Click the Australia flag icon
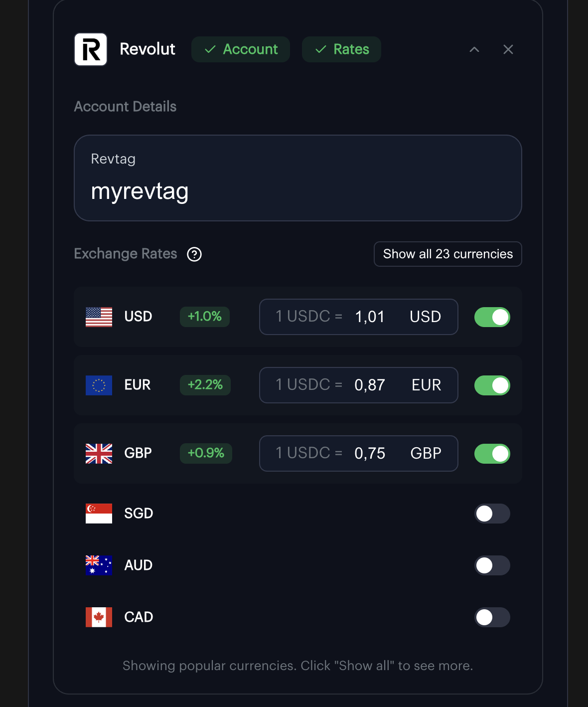The image size is (588, 707). click(99, 565)
